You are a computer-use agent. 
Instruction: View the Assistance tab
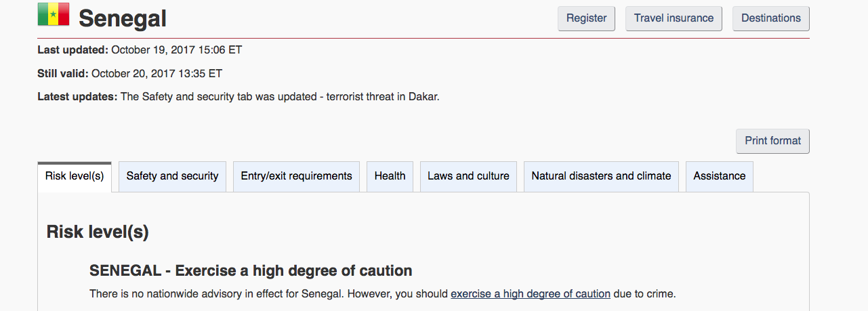pos(719,176)
